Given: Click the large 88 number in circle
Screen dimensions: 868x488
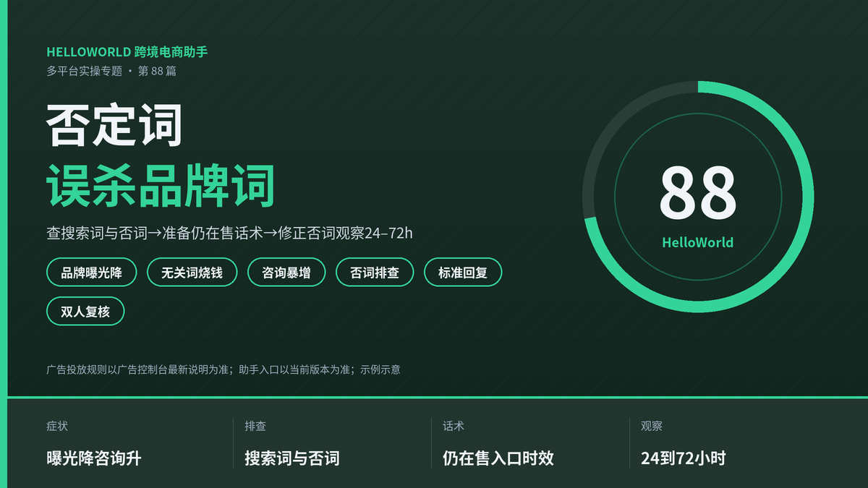Looking at the screenshot, I should point(697,192).
